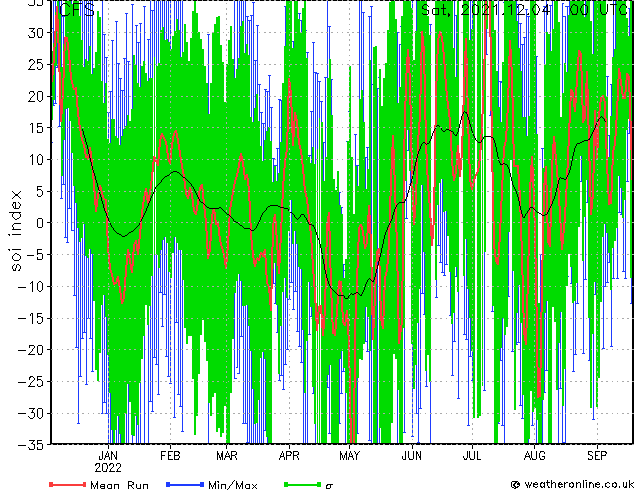Select the JUN month label
Viewport: 634px width, 490px height.
coord(412,456)
